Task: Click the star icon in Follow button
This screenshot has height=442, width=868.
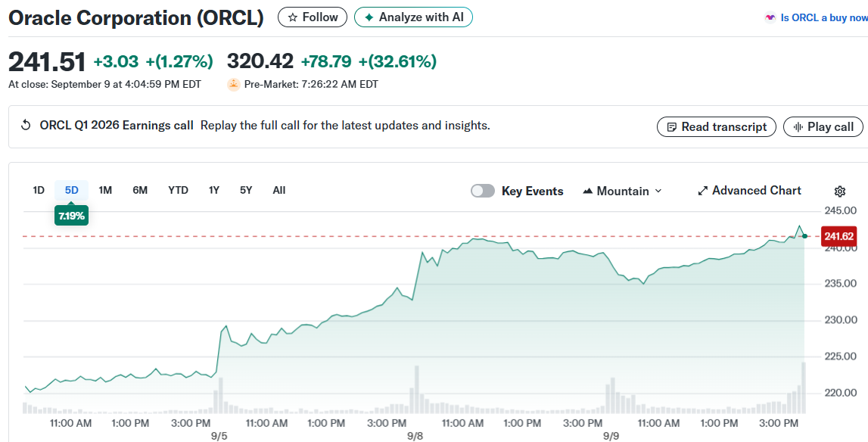Action: click(x=293, y=17)
